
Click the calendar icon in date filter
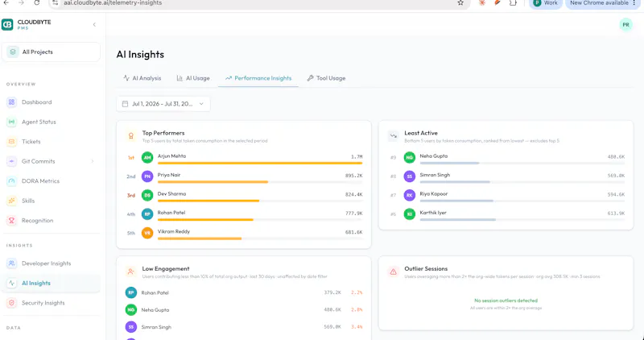tap(126, 104)
